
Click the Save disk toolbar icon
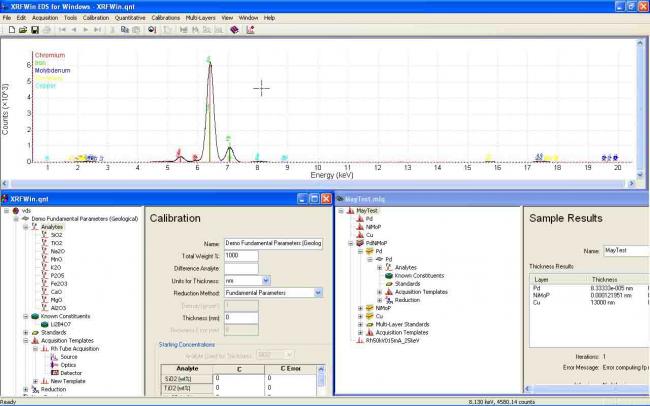(x=33, y=30)
